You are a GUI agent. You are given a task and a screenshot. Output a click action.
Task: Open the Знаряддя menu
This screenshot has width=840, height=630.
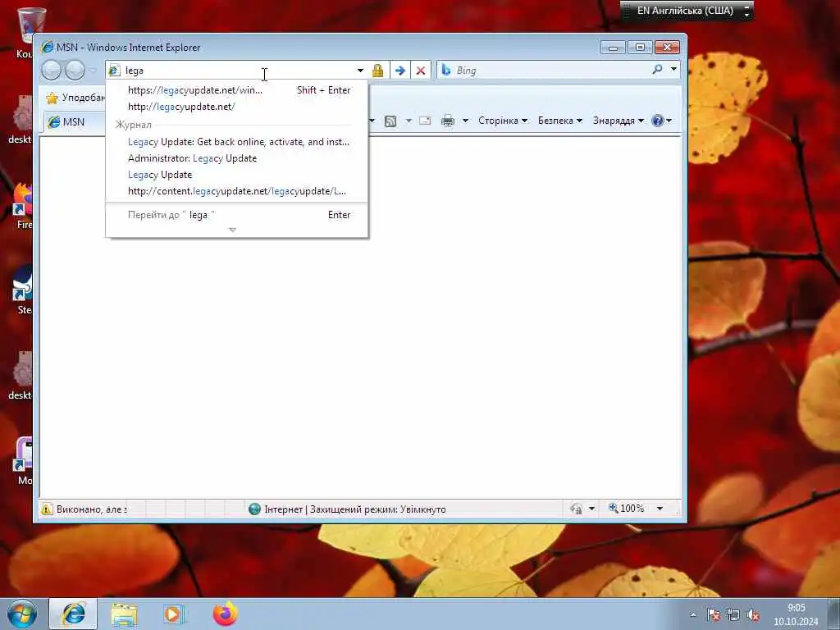[x=618, y=121]
